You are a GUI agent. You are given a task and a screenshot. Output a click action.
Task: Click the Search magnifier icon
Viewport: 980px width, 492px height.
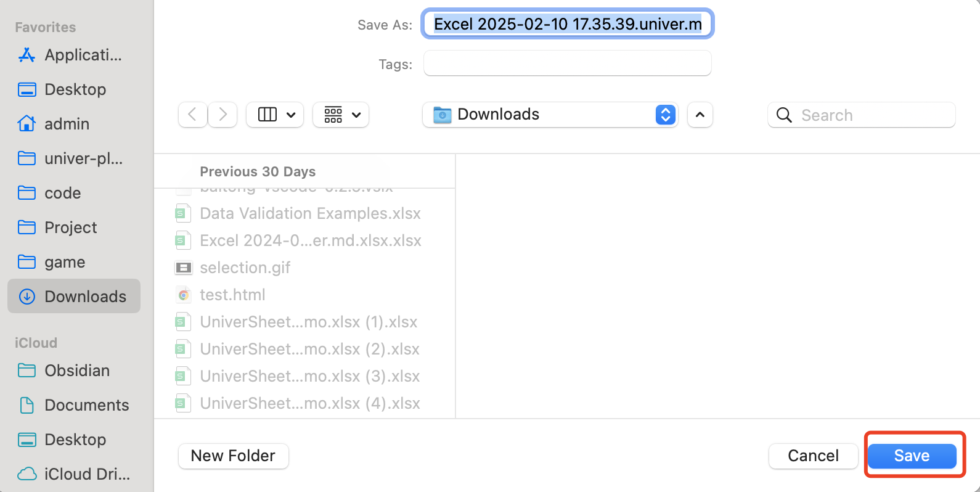tap(784, 115)
